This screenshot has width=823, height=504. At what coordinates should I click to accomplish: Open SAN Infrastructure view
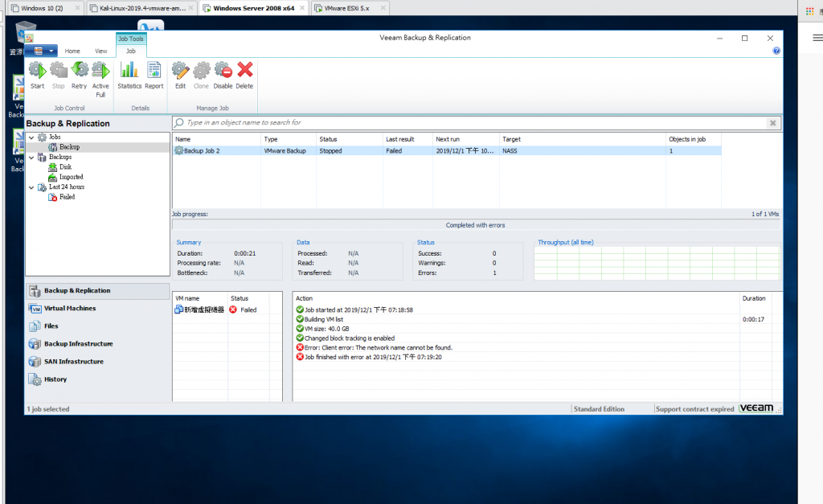[97, 362]
